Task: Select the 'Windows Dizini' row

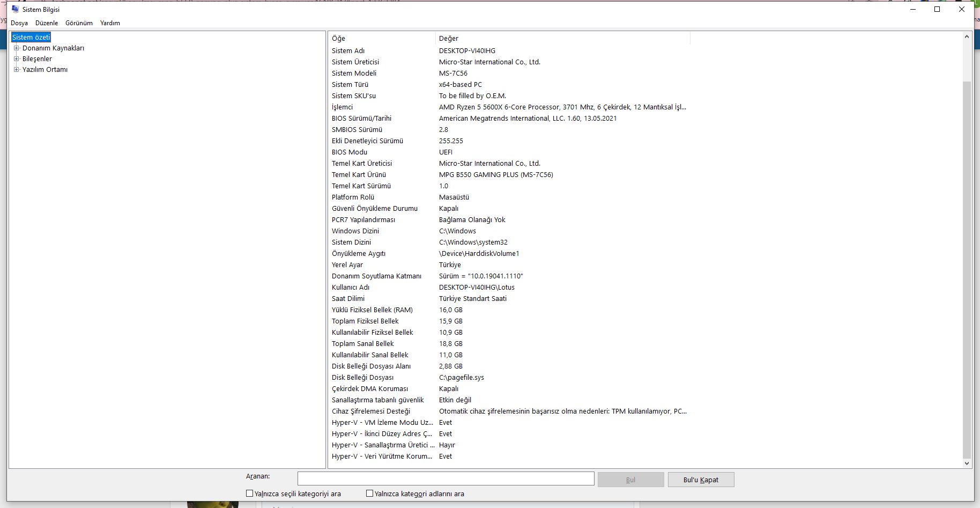Action: click(509, 231)
